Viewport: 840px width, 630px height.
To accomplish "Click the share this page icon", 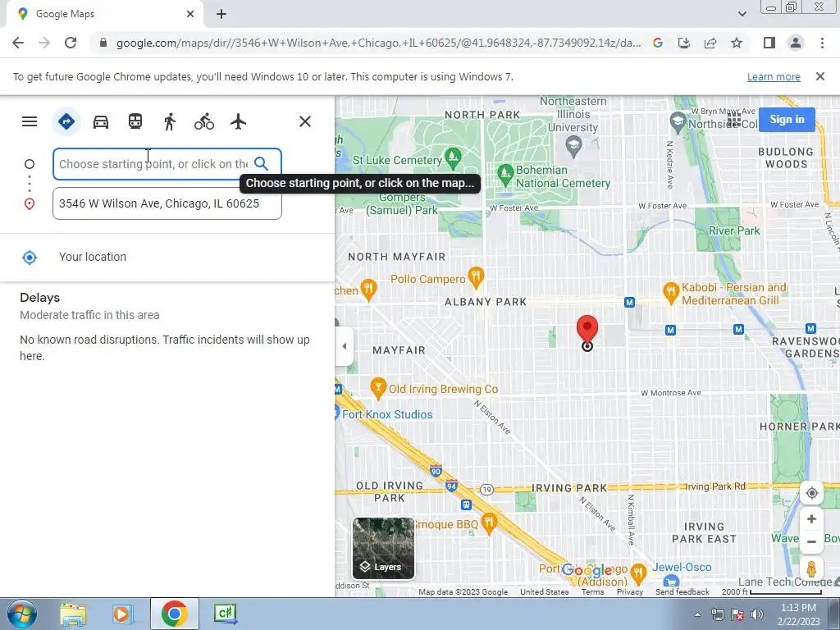I will click(x=710, y=43).
